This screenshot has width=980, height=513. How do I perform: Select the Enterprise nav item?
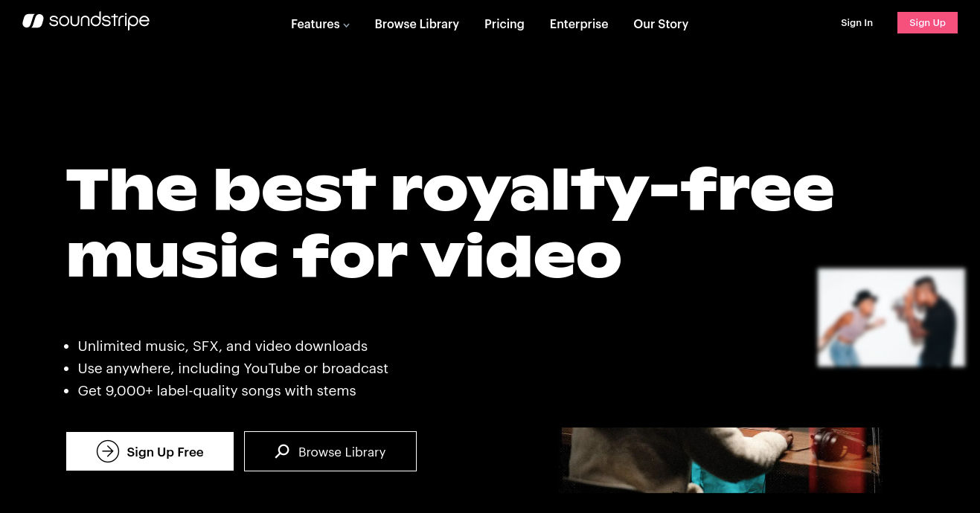click(579, 24)
